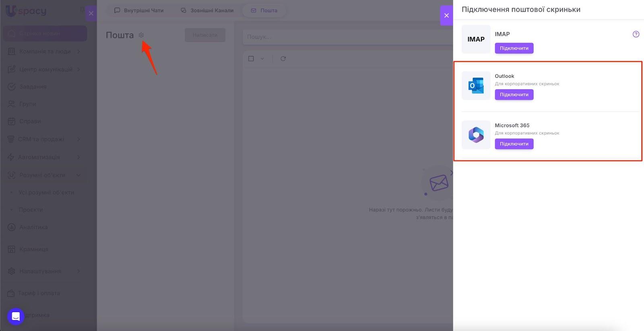Click the Крамниця store icon
The height and width of the screenshot is (331, 644).
pyautogui.click(x=11, y=249)
